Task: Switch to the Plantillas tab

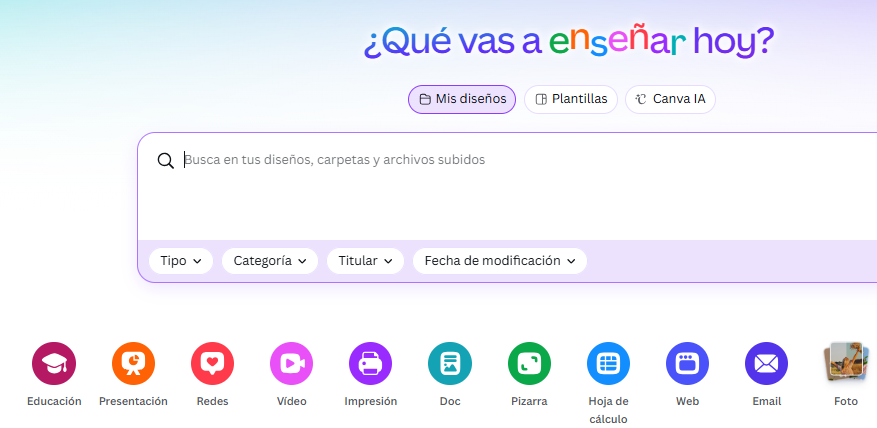Action: pyautogui.click(x=571, y=99)
